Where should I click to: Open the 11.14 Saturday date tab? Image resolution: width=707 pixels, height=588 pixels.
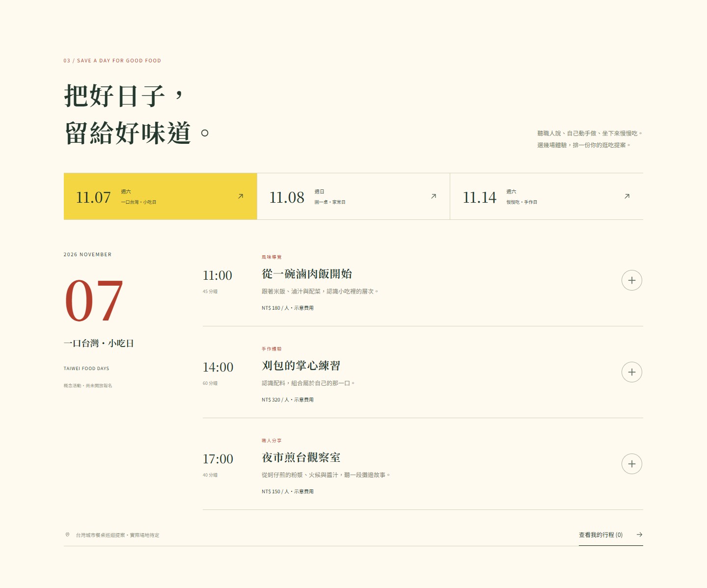[x=546, y=196]
